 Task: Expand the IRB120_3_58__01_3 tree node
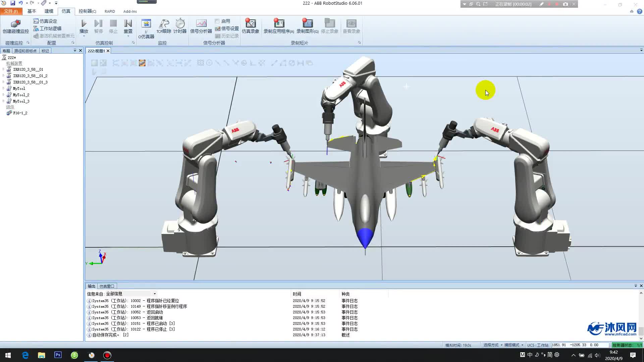(x=3, y=82)
